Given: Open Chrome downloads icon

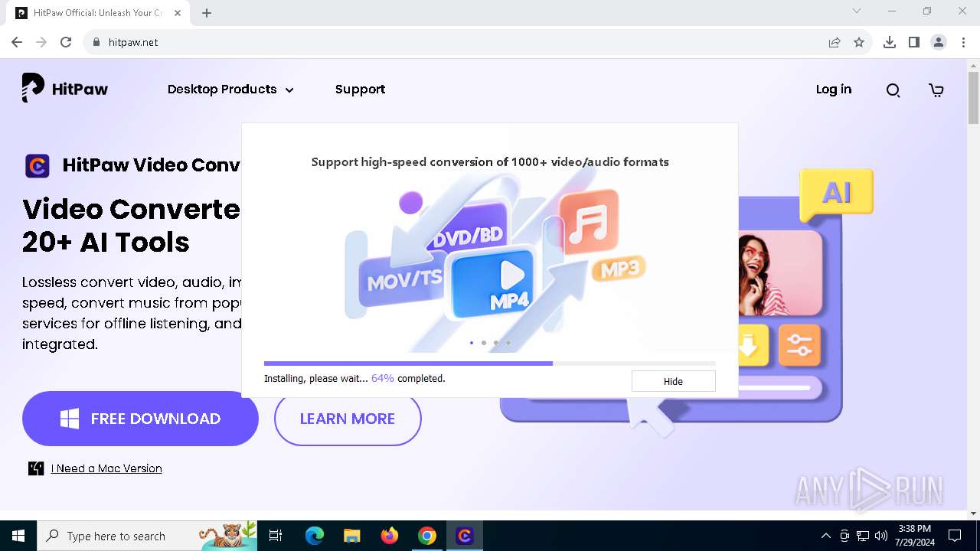Looking at the screenshot, I should point(890,42).
